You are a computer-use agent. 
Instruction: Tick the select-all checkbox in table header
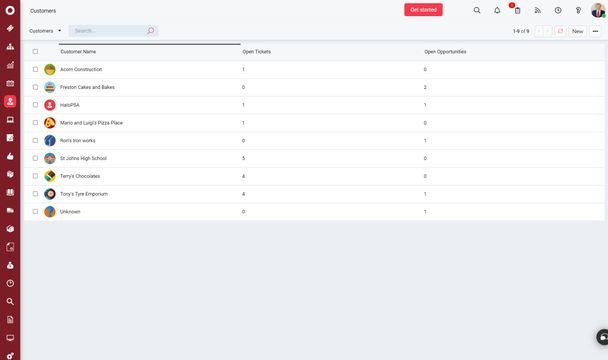pos(35,51)
